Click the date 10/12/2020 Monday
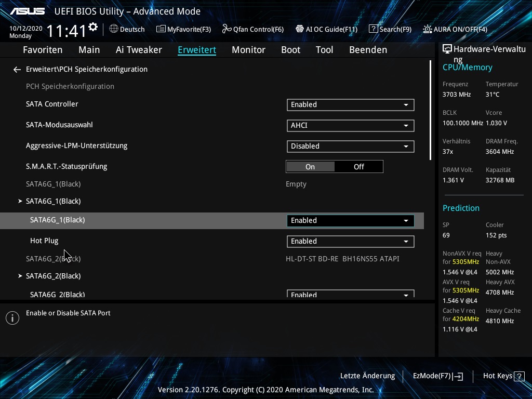 pos(26,32)
